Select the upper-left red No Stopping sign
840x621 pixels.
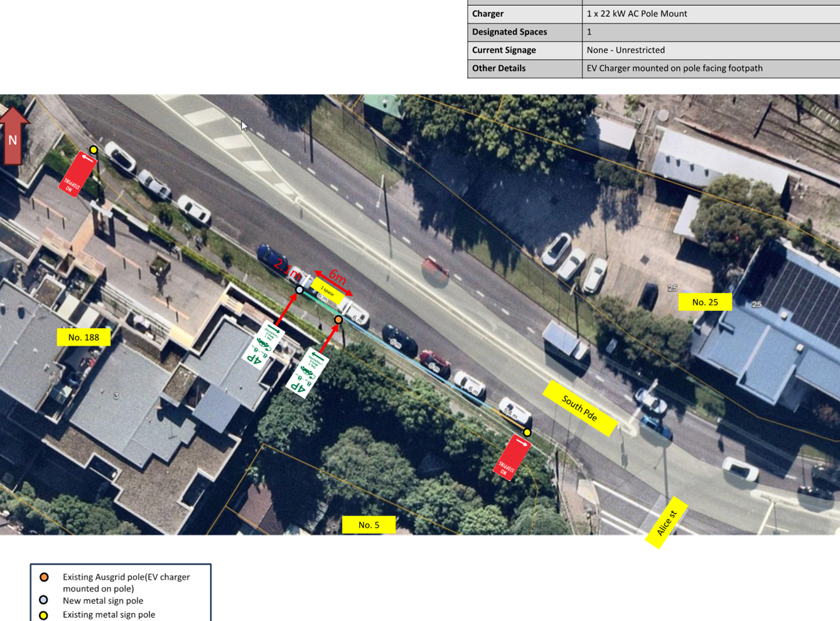coord(77,175)
